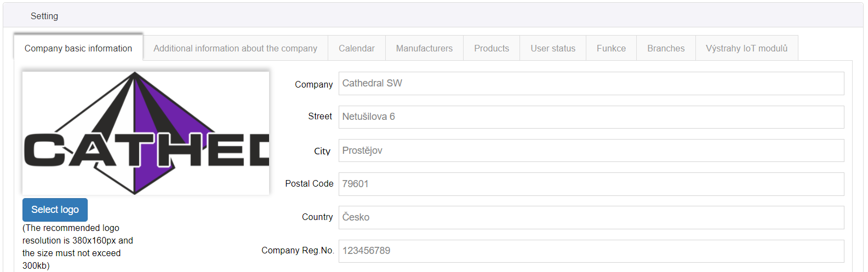Open the Company basic information tab

78,48
